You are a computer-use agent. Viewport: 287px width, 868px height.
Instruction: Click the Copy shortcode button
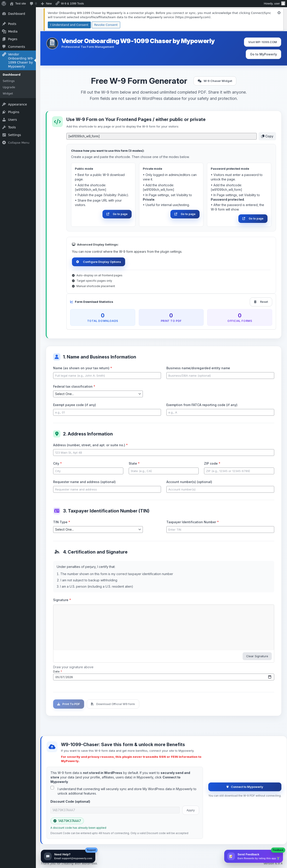pyautogui.click(x=267, y=136)
